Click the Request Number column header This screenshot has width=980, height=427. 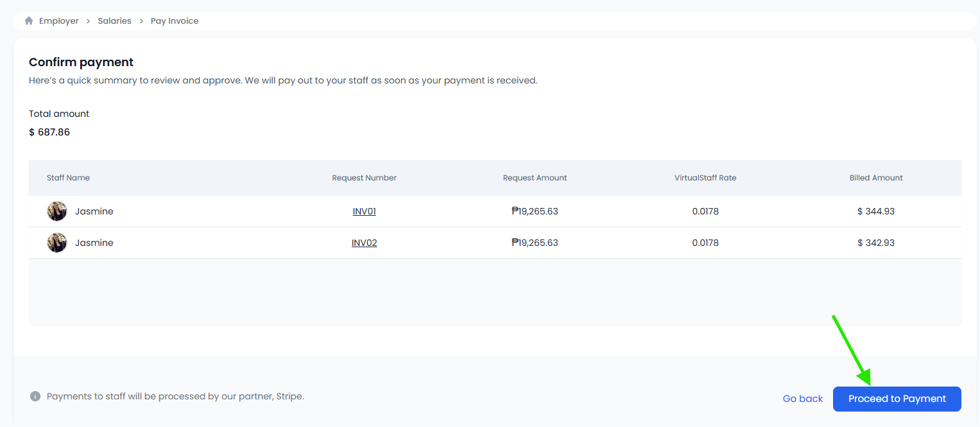point(364,178)
